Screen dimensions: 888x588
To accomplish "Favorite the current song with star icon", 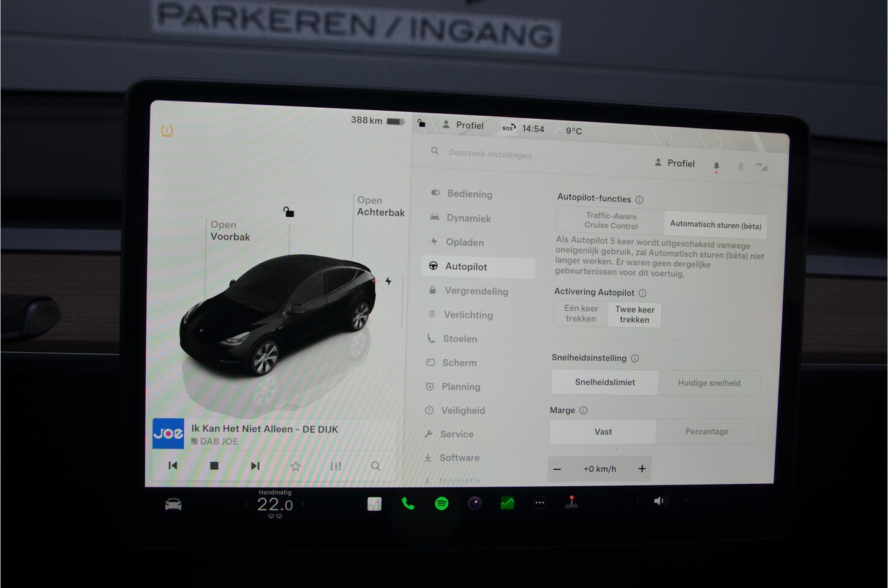I will pos(296,466).
